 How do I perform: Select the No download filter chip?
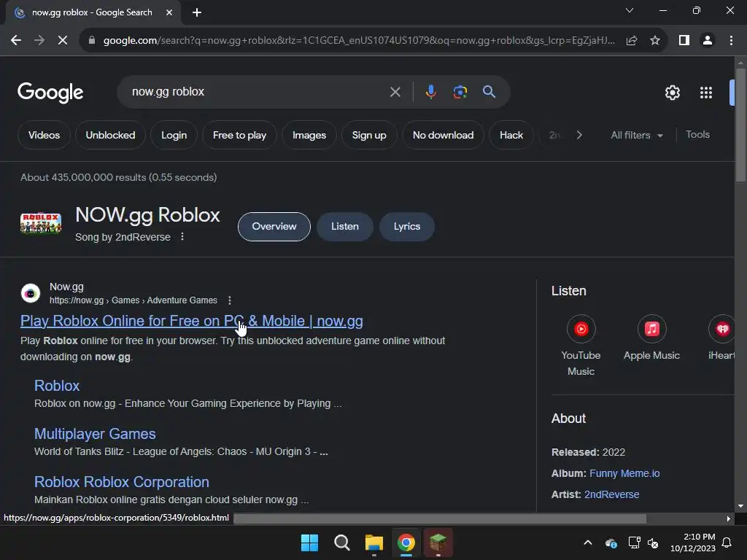443,135
